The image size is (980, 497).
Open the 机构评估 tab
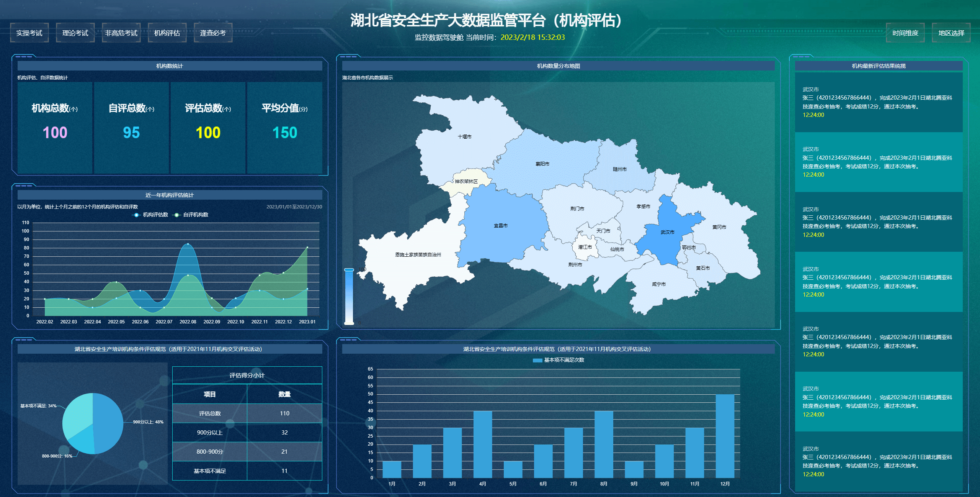(167, 33)
